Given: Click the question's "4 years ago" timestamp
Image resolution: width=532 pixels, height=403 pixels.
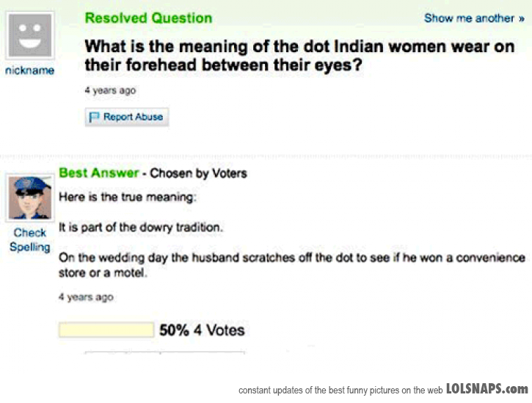Looking at the screenshot, I should coord(110,90).
